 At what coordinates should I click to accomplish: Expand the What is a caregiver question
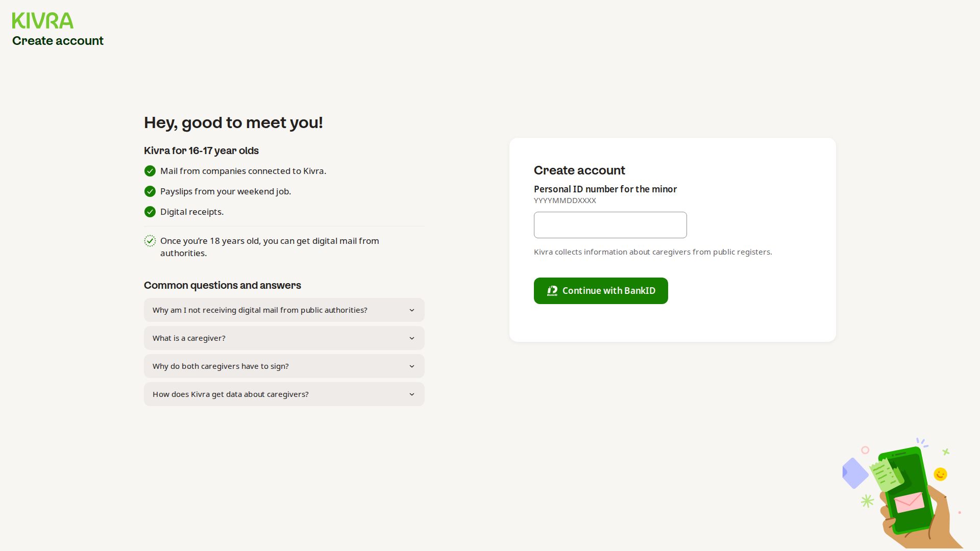pos(189,338)
